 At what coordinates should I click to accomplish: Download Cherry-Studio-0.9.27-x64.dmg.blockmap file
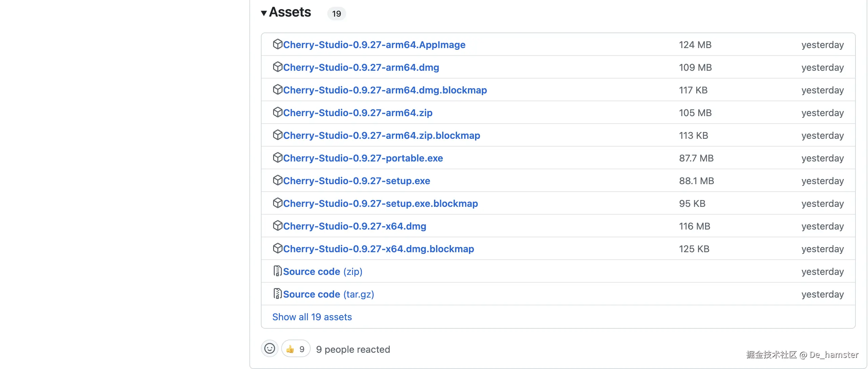click(x=378, y=249)
